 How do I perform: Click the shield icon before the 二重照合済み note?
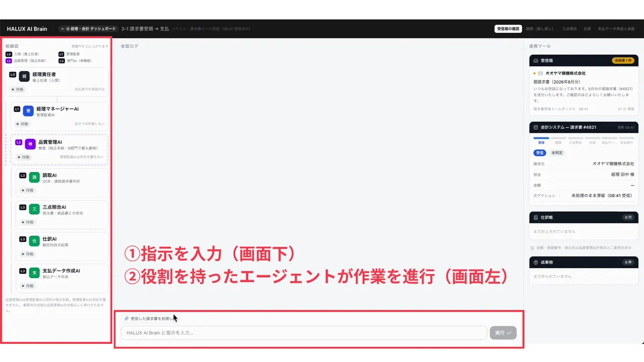(x=533, y=248)
